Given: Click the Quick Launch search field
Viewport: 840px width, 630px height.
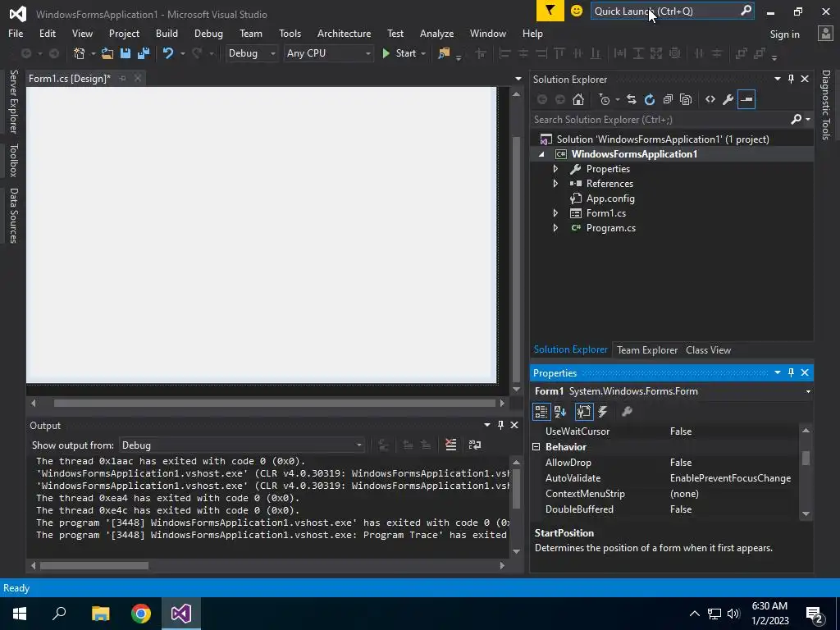Looking at the screenshot, I should [x=673, y=11].
